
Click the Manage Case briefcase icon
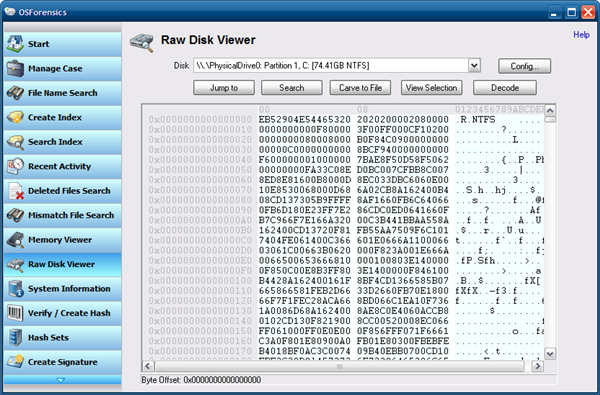(15, 68)
